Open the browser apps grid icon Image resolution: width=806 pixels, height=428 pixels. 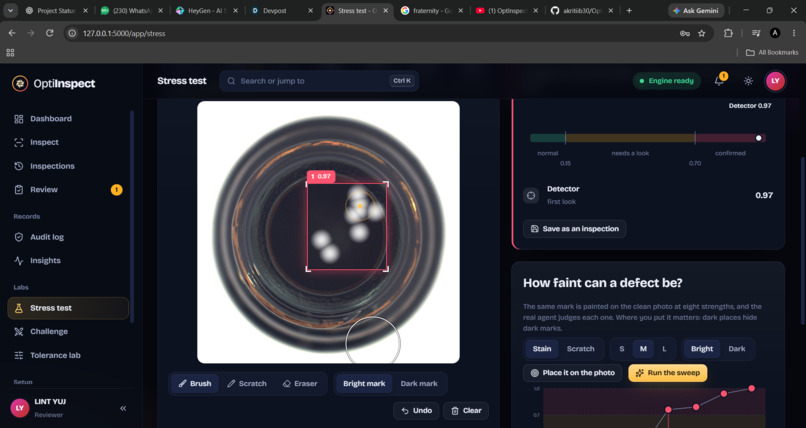coord(10,52)
